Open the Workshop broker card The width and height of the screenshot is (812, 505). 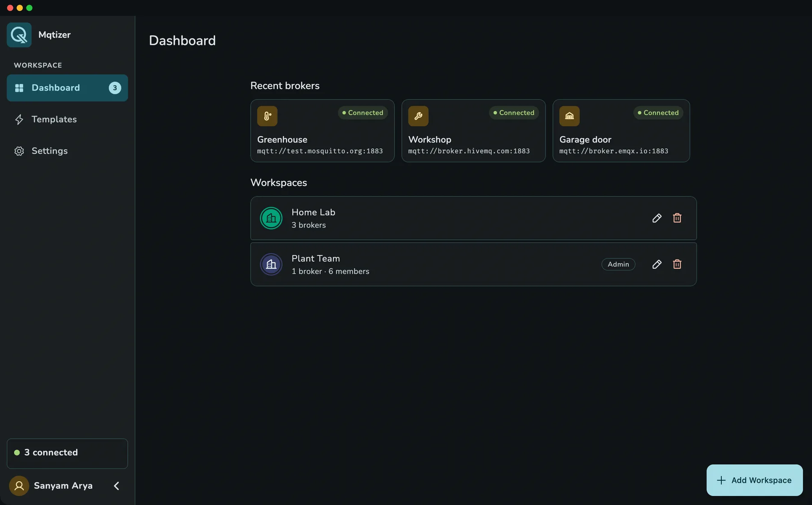point(473,131)
